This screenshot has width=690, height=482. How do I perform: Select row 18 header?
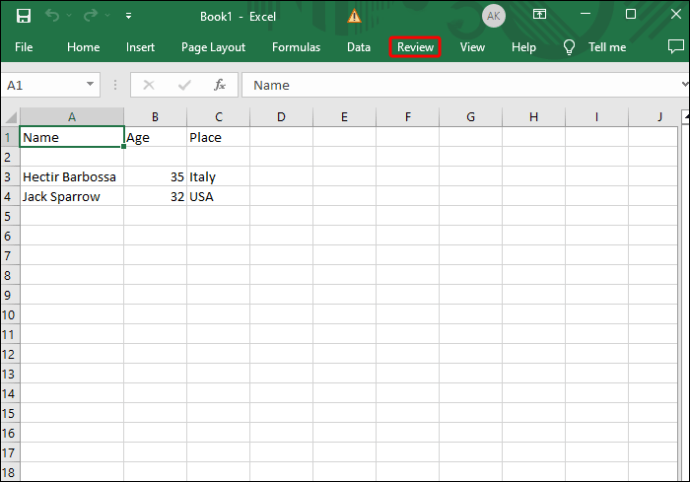(x=10, y=473)
